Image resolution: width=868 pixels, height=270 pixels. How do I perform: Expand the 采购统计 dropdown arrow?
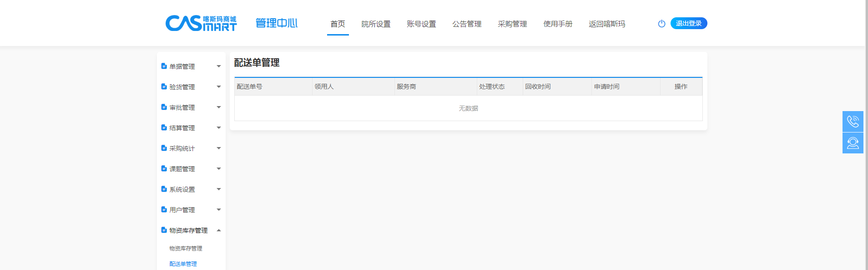click(x=219, y=148)
